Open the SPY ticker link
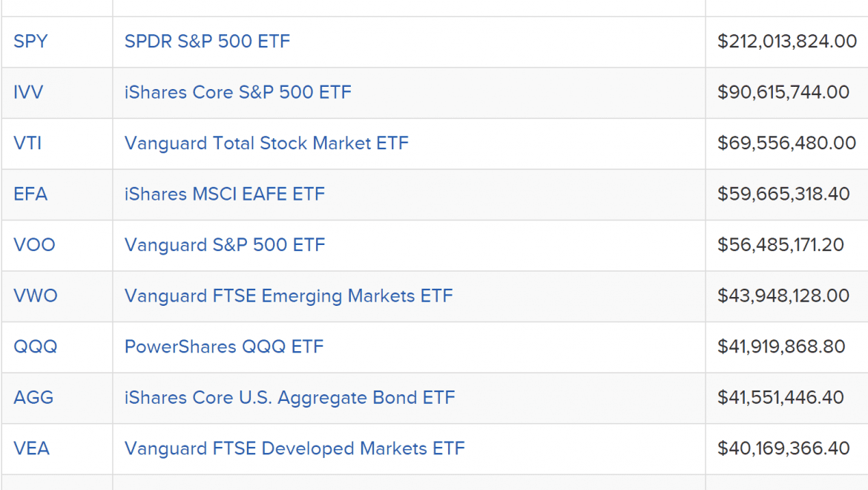 coord(30,42)
